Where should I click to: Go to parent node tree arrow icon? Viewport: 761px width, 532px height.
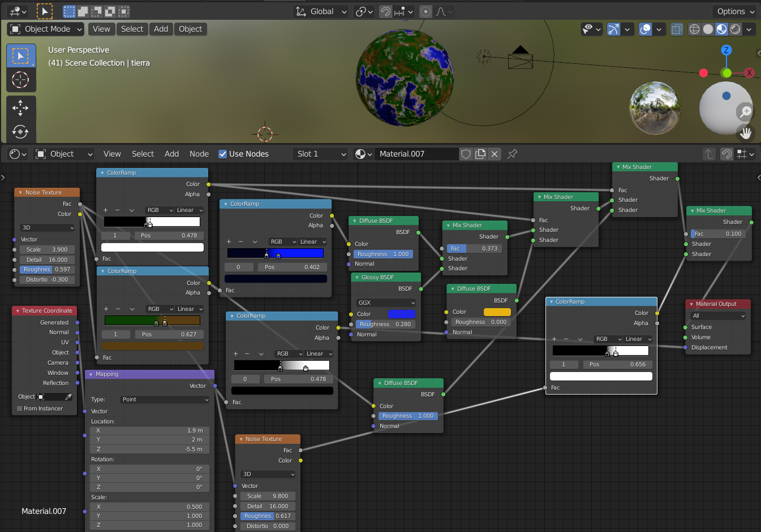(709, 154)
